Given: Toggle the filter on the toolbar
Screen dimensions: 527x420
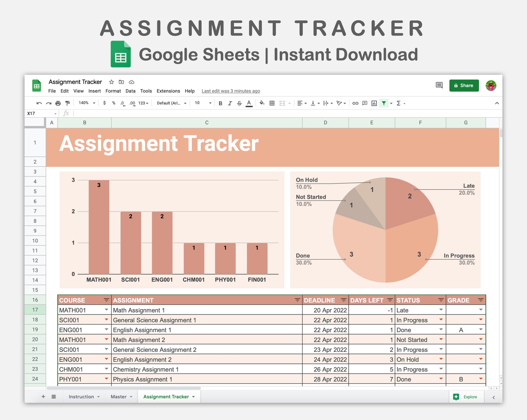Looking at the screenshot, I should pos(384,103).
